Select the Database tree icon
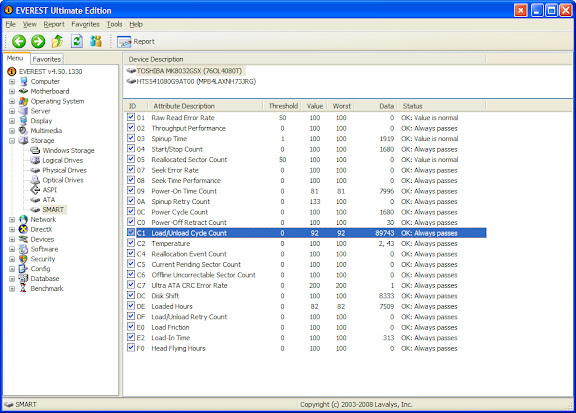The width and height of the screenshot is (576, 413). (24, 279)
